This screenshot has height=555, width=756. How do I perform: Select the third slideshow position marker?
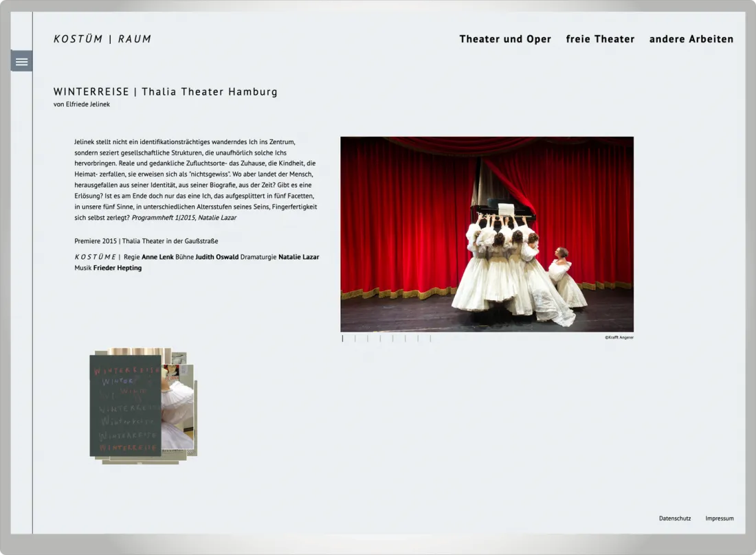tap(368, 338)
